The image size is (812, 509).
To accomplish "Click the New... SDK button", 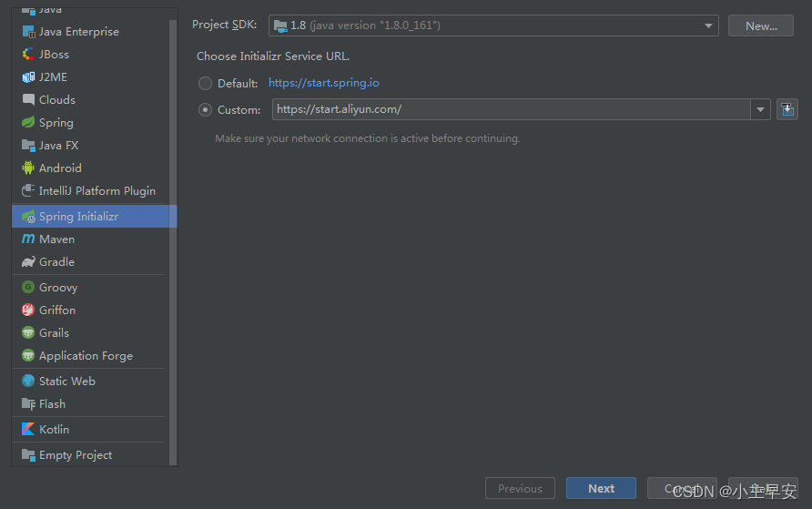I will point(761,25).
